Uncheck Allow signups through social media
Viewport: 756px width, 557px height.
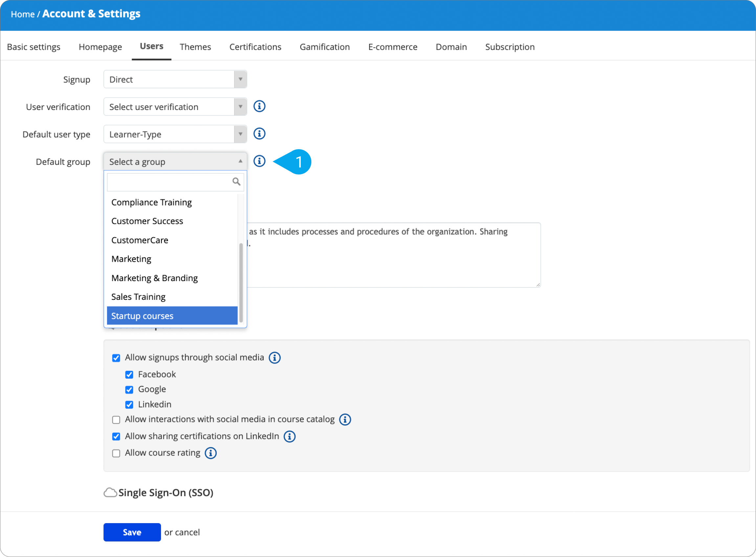[x=116, y=358]
